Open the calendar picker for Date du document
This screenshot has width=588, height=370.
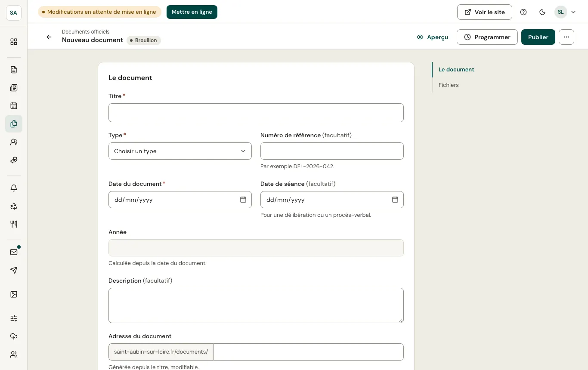pyautogui.click(x=243, y=200)
